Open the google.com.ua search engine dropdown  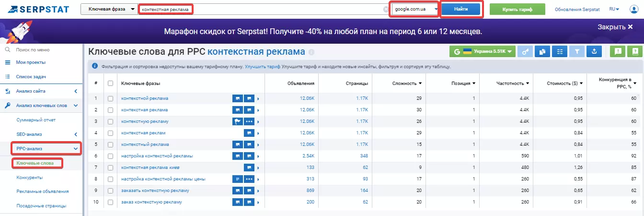(x=415, y=9)
